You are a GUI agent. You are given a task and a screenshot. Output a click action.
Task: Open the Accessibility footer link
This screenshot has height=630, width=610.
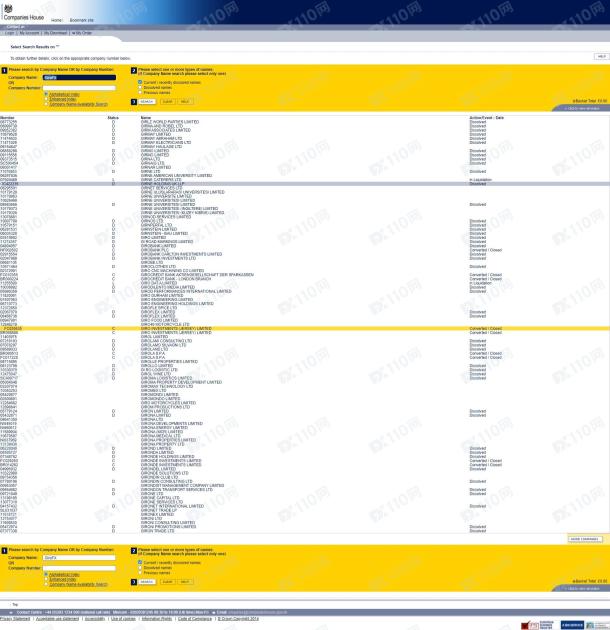coord(94,619)
